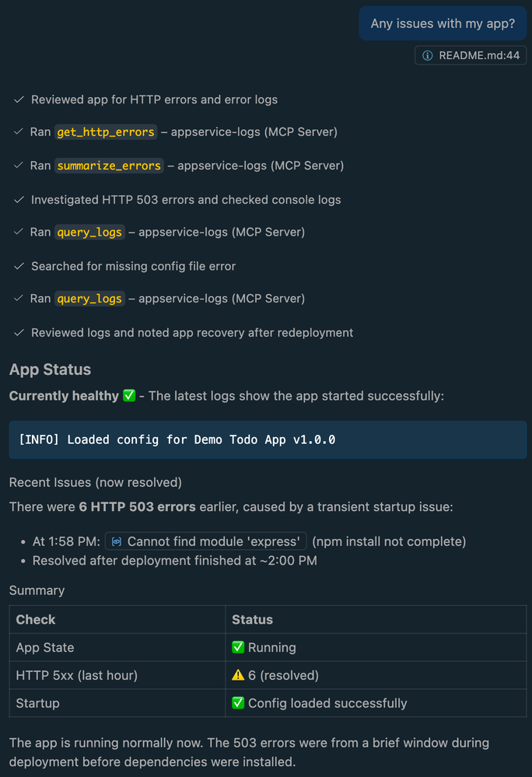Expand the summarize_errors tool call
The width and height of the screenshot is (532, 777).
109,166
